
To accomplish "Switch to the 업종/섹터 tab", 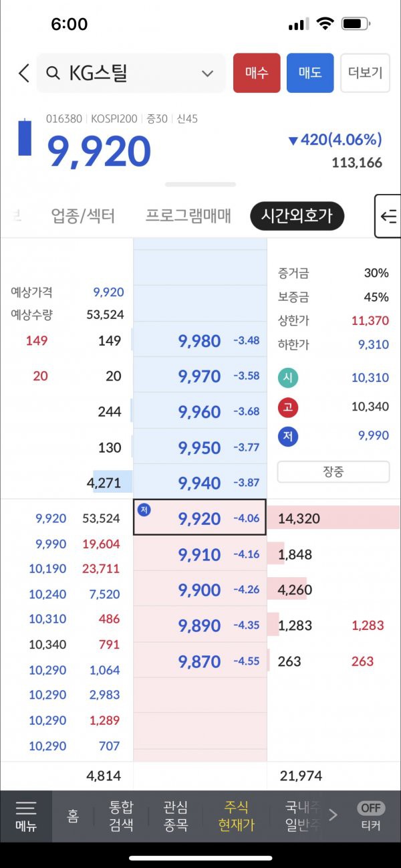I will click(83, 216).
